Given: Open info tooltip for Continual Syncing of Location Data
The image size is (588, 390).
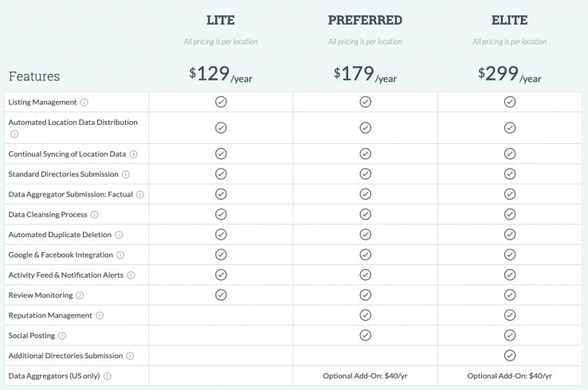Looking at the screenshot, I should (133, 154).
